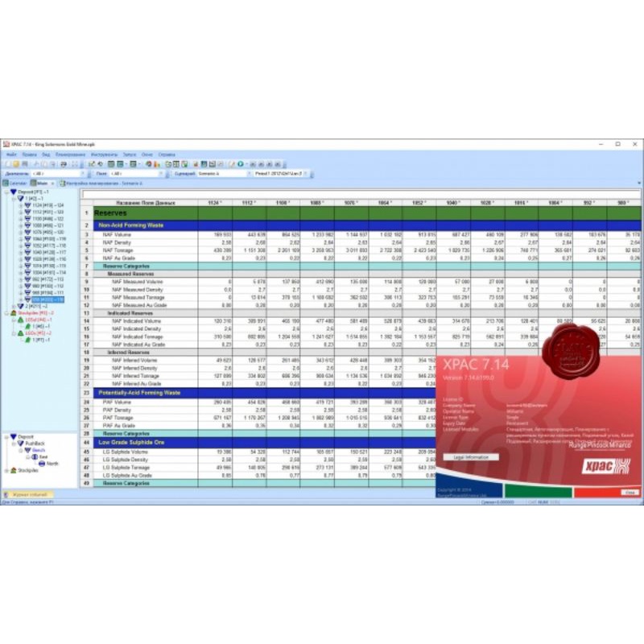Viewport: 644px width, 644px height.
Task: Collapse the 1 [#2] pushback node
Action: pyautogui.click(x=14, y=198)
